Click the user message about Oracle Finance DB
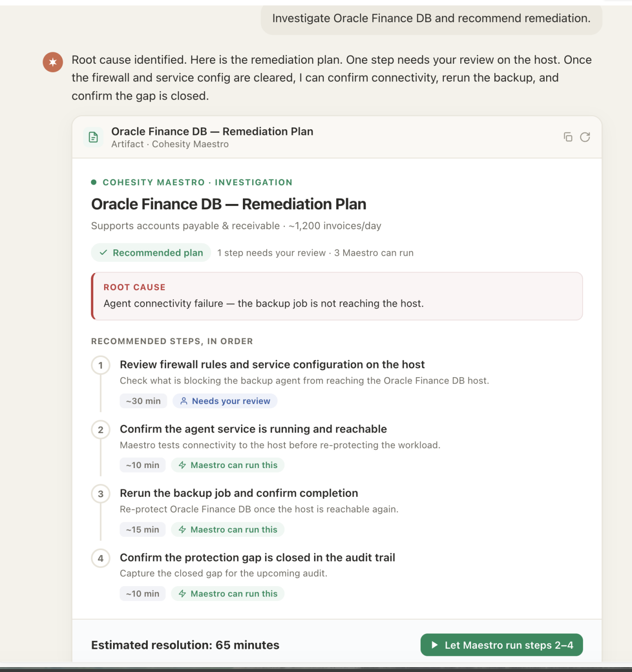Viewport: 632px width, 672px height. (x=432, y=18)
